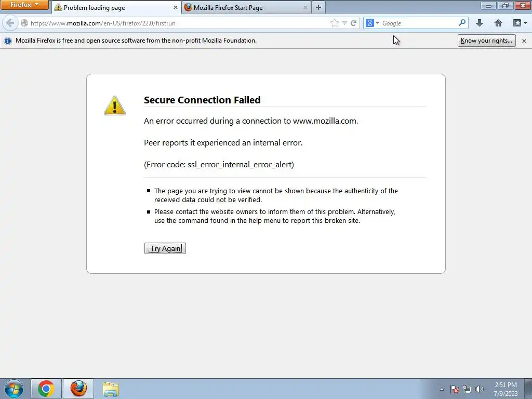Click the search magnifying glass icon
Viewport: 532px width, 399px height.
pos(462,23)
